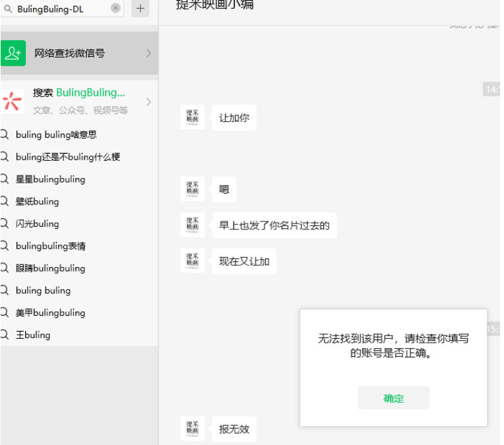Select the 网络查找微信号 row

coord(79,53)
